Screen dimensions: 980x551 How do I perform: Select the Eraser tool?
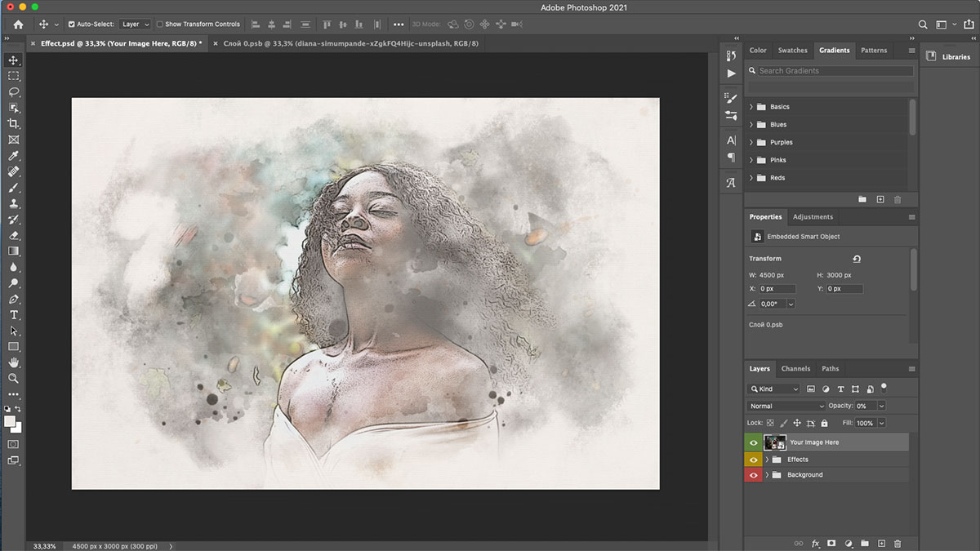[x=13, y=235]
